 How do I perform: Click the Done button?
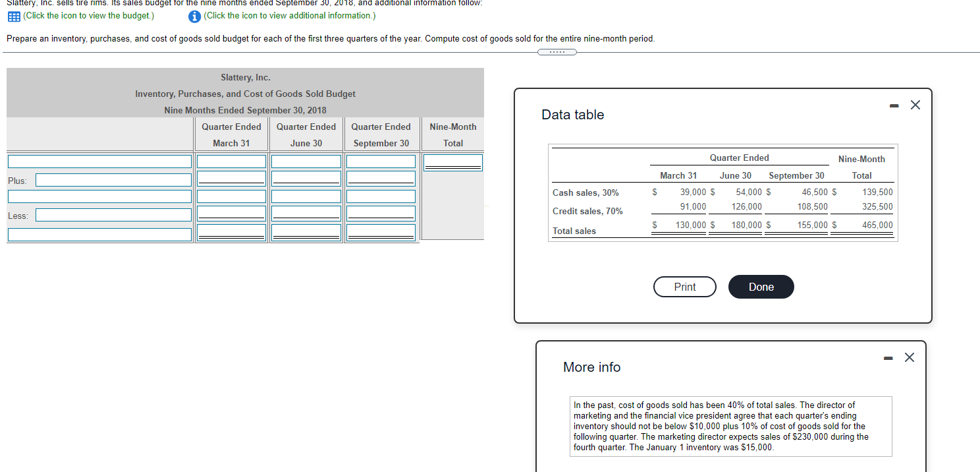[761, 287]
